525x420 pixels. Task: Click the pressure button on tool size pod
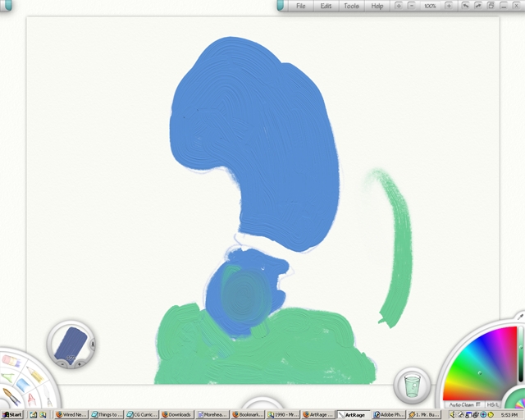(x=93, y=344)
